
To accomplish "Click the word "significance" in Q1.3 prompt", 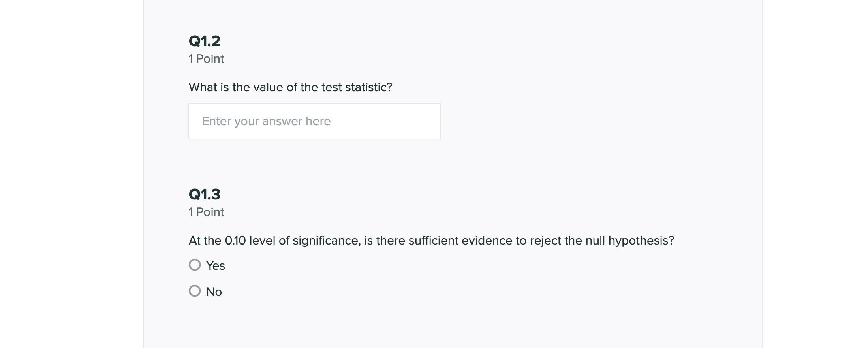I will (x=326, y=241).
